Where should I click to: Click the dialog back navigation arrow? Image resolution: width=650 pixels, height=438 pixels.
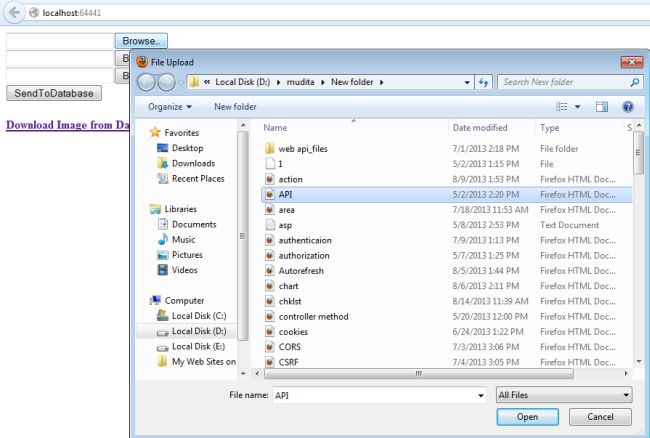click(146, 82)
